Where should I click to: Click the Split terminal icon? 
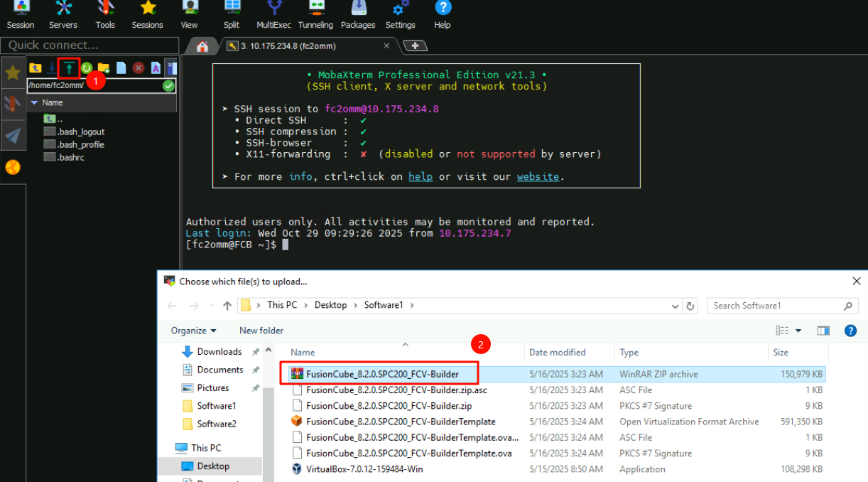click(x=232, y=15)
